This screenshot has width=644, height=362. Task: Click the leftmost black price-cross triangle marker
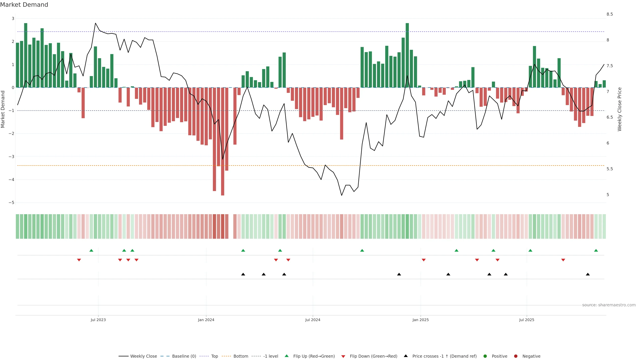click(243, 274)
